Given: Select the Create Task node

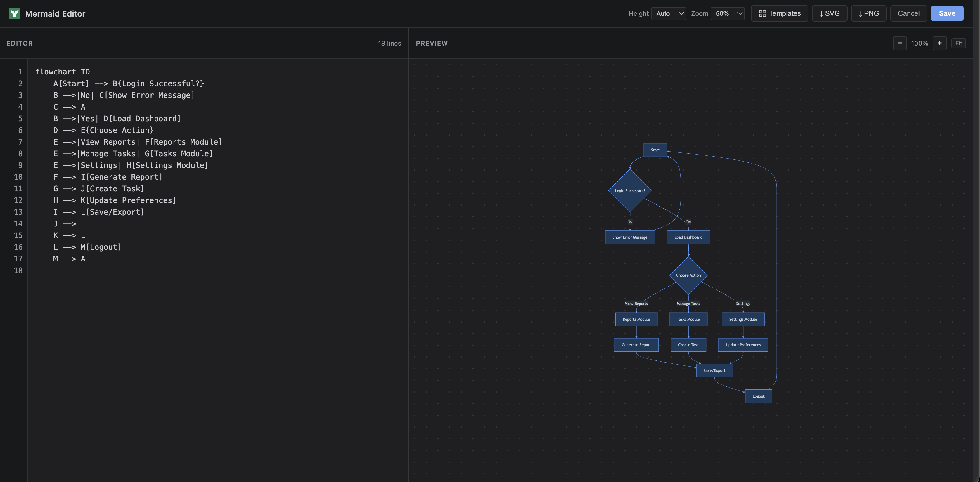Looking at the screenshot, I should click(688, 345).
